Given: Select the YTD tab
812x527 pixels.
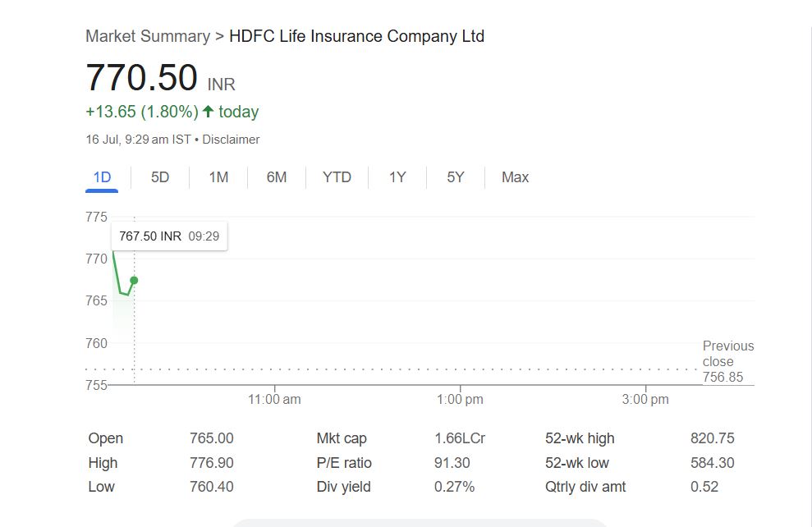Looking at the screenshot, I should [337, 177].
